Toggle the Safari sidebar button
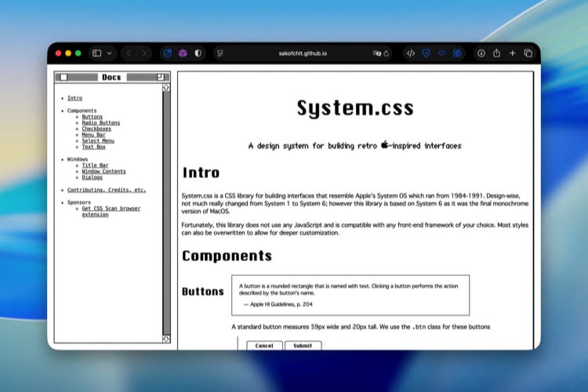Screen dimensions: 588x392 pos(96,53)
